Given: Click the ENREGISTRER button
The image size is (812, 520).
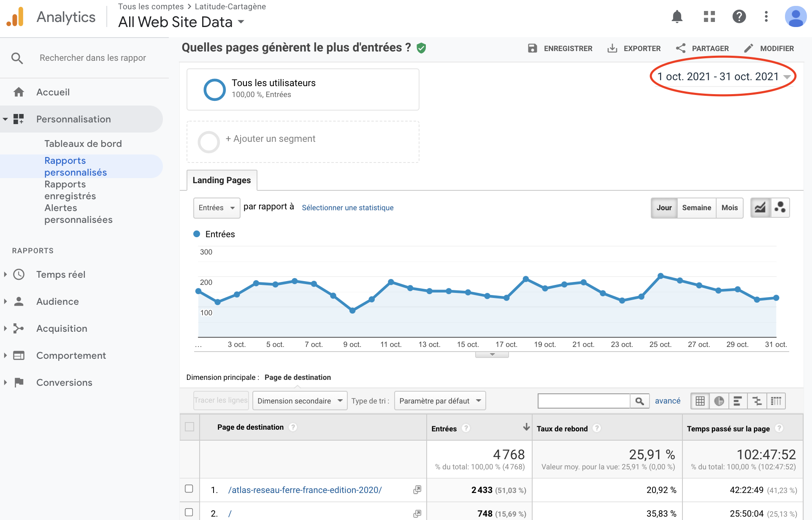Looking at the screenshot, I should coord(560,49).
